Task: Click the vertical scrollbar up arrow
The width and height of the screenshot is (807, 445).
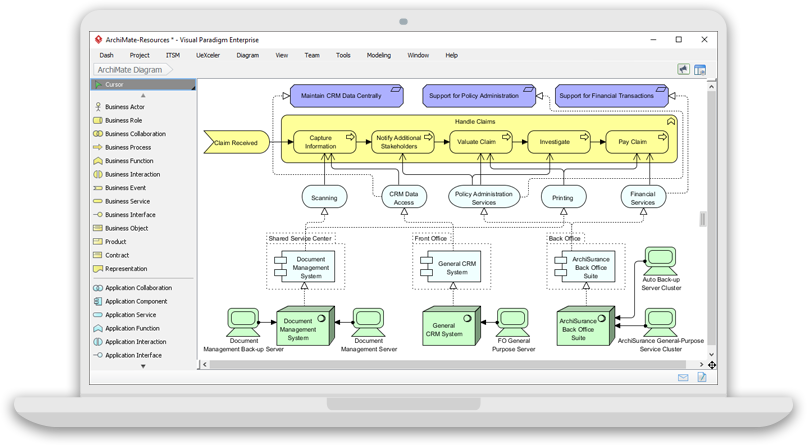Action: [712, 86]
